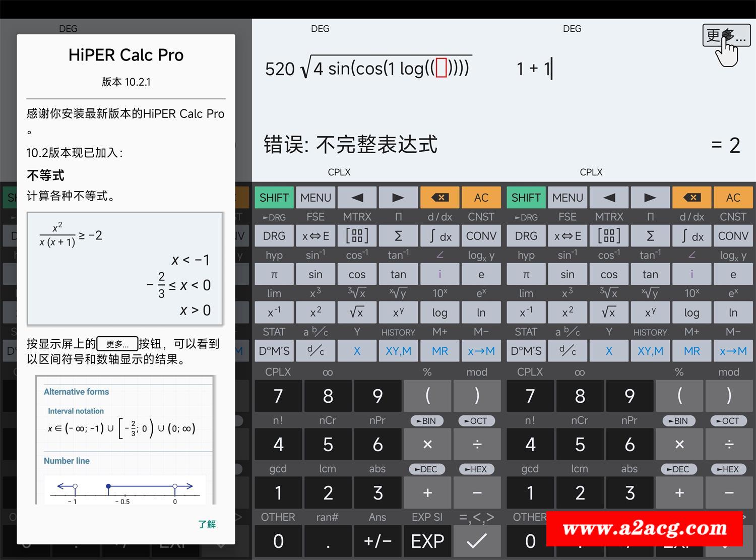Screen dimensions: 756x560
Task: Tap the imaginary i key on middle keypad
Action: [439, 274]
